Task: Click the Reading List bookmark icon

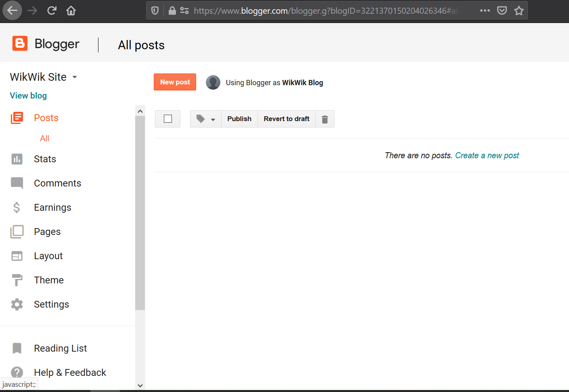Action: click(x=17, y=348)
